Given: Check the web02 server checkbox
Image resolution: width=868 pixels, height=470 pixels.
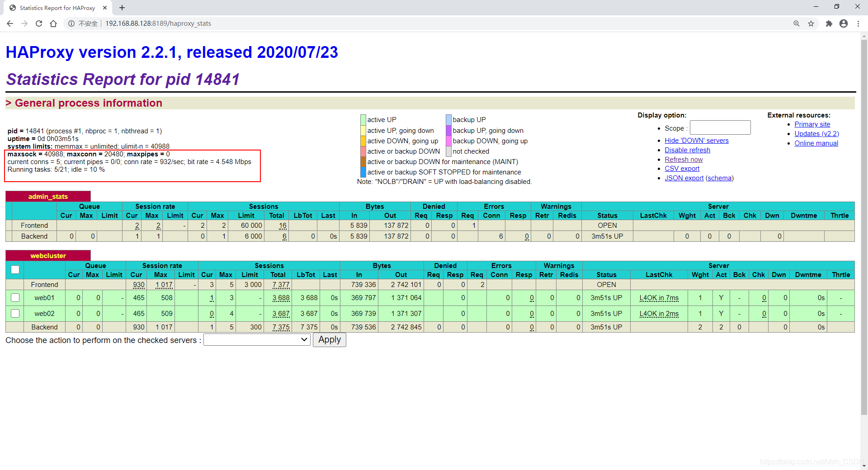Looking at the screenshot, I should pyautogui.click(x=15, y=314).
